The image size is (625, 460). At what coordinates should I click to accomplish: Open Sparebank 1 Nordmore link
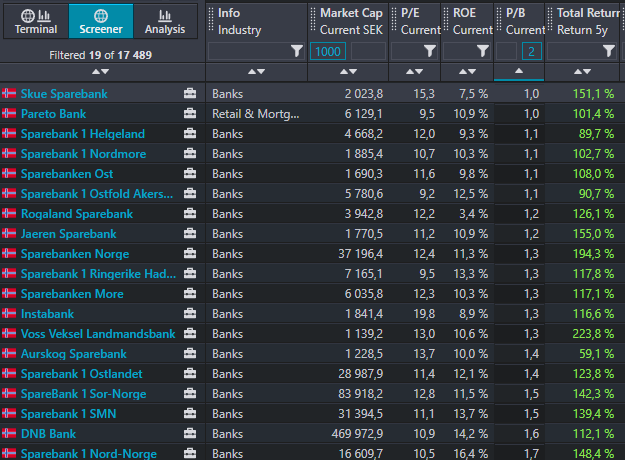[x=83, y=154]
